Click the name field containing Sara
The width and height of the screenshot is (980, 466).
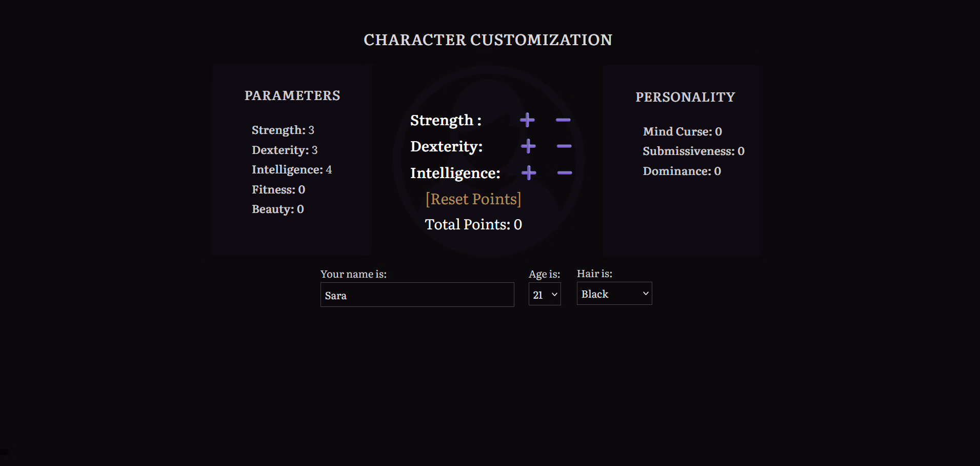417,295
